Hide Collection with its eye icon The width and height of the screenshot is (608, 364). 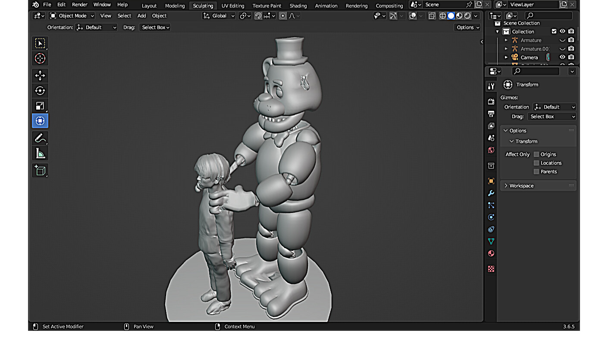562,31
